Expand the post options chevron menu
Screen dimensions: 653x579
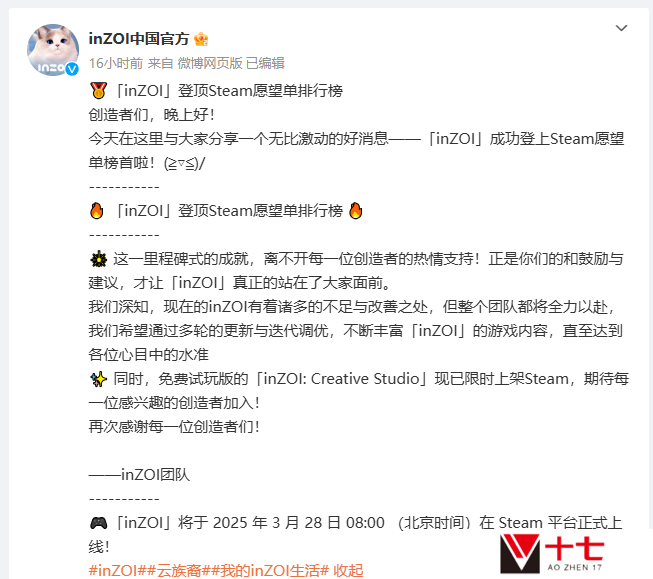click(621, 28)
